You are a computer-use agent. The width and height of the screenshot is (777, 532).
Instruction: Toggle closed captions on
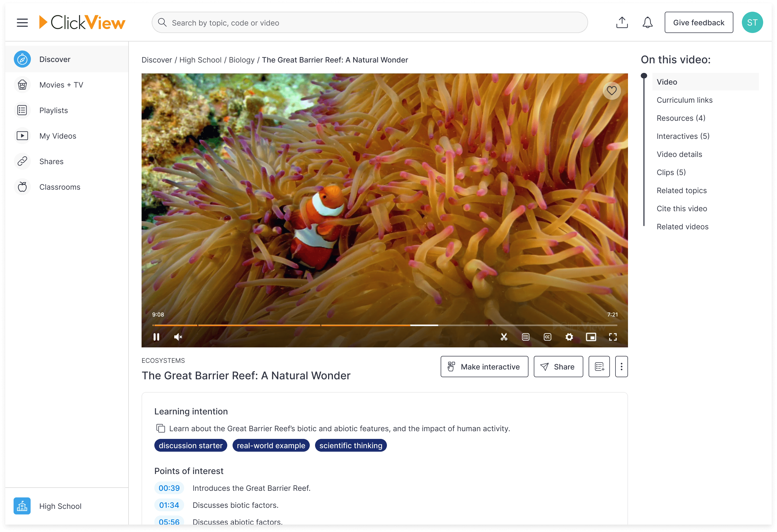click(547, 337)
